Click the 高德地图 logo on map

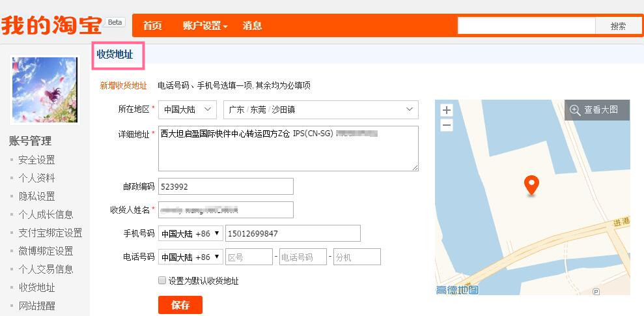click(457, 290)
